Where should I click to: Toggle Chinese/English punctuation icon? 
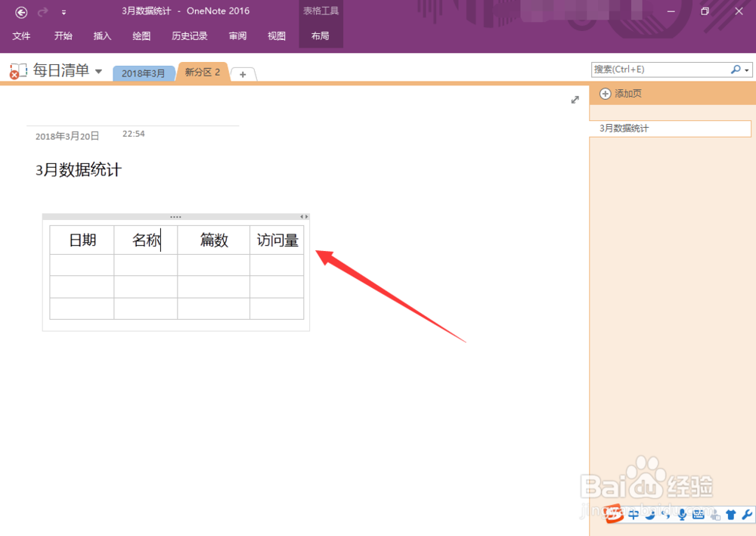tap(667, 514)
